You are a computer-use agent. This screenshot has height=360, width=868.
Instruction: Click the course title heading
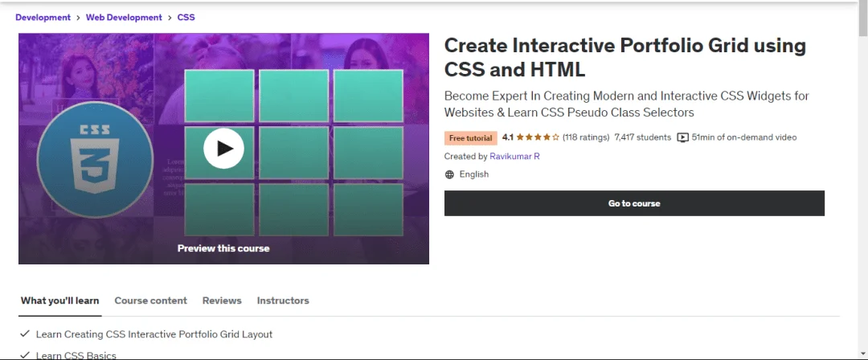point(625,57)
